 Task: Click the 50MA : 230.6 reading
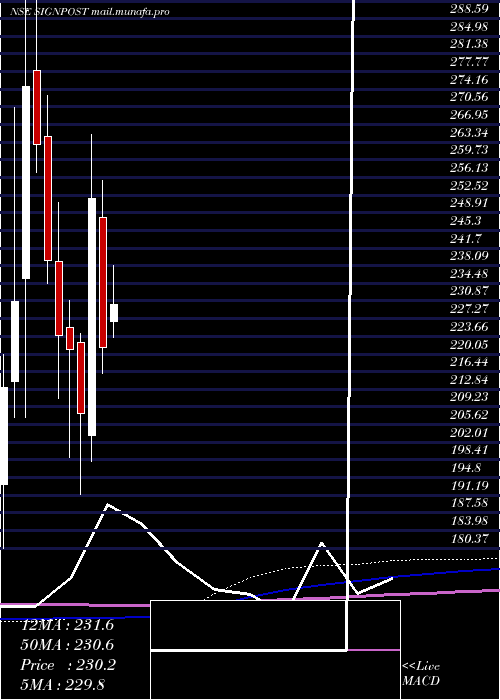tap(67, 645)
